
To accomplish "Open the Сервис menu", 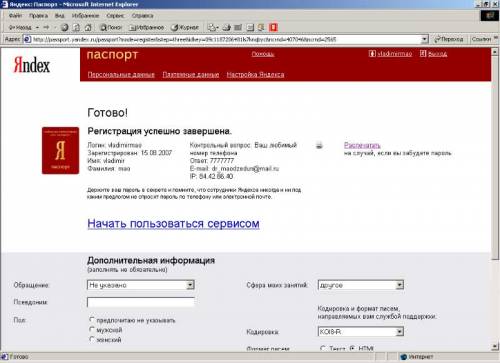I will point(115,16).
